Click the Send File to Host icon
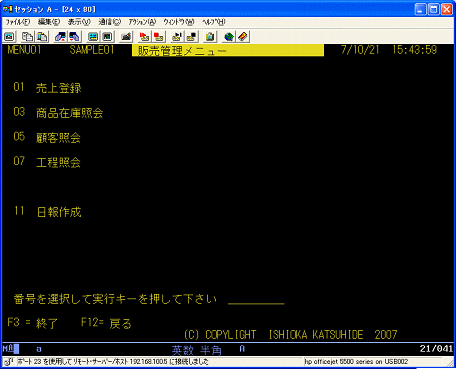 pos(60,36)
